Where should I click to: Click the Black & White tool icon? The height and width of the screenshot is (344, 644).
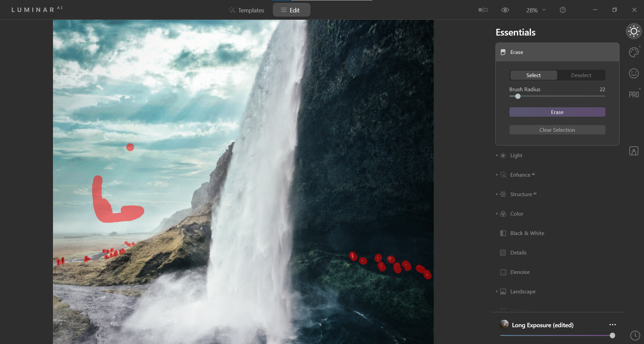tap(503, 233)
